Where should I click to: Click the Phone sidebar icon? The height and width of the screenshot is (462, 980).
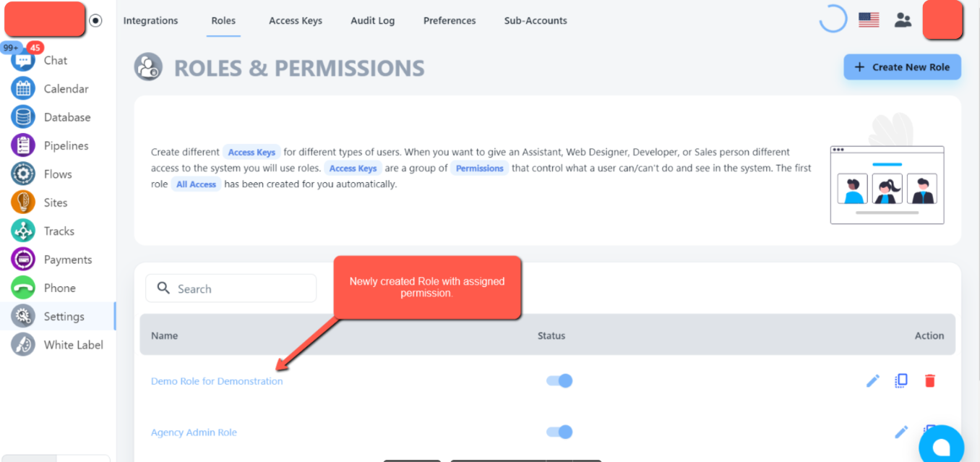pyautogui.click(x=23, y=288)
